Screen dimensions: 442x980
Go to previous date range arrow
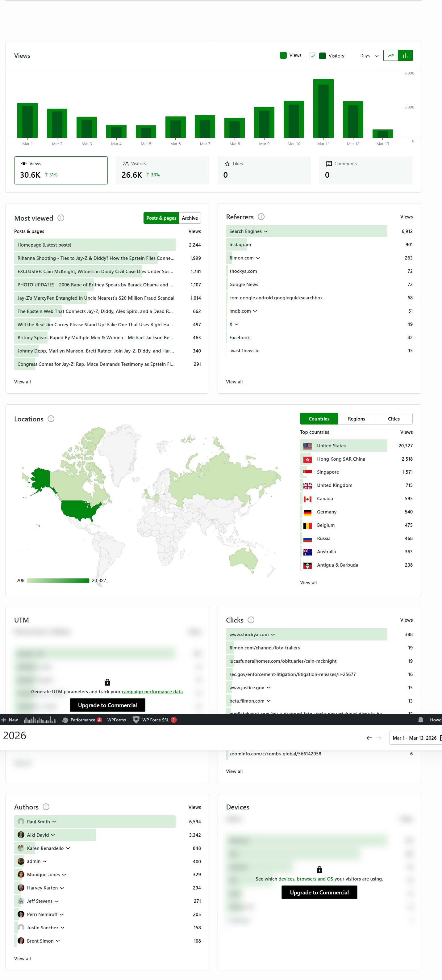369,738
